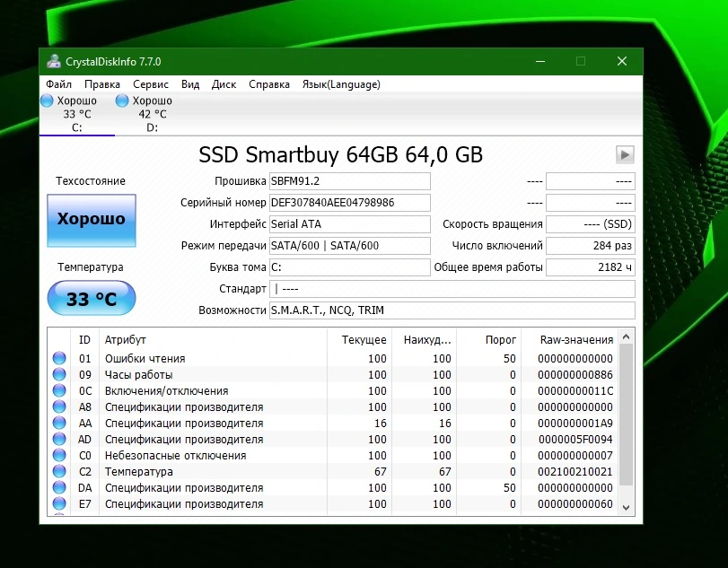
Task: Select the Ошибки чтения attribute row
Action: (x=333, y=358)
